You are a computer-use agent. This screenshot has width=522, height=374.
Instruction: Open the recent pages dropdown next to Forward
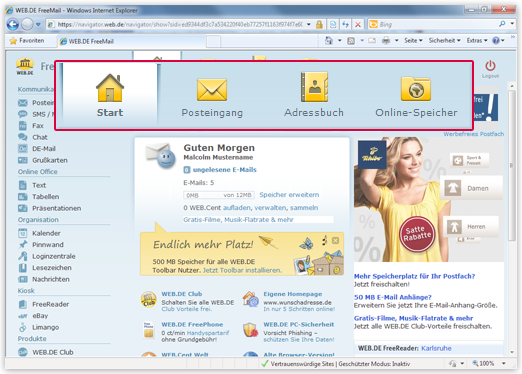pos(38,24)
